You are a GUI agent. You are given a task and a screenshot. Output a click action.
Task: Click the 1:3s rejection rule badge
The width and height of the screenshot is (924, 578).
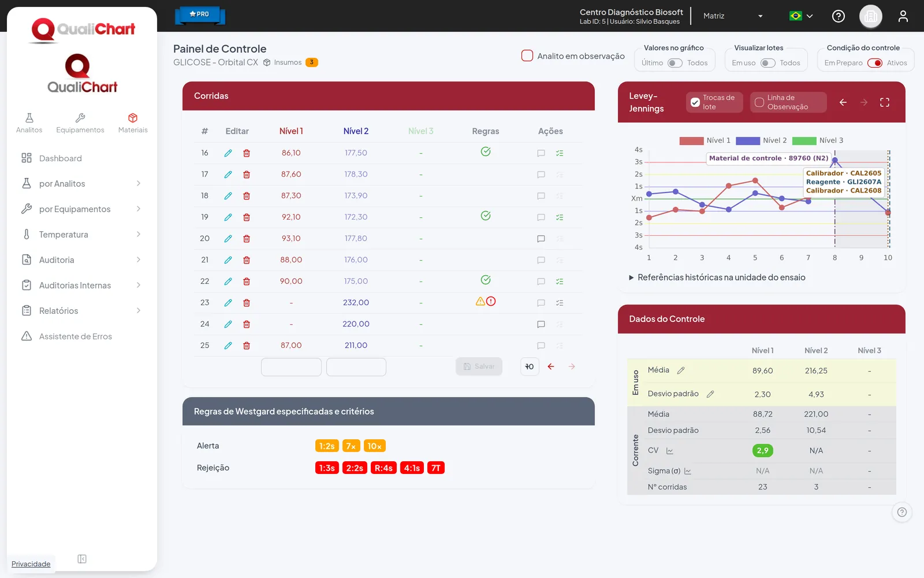pyautogui.click(x=327, y=468)
